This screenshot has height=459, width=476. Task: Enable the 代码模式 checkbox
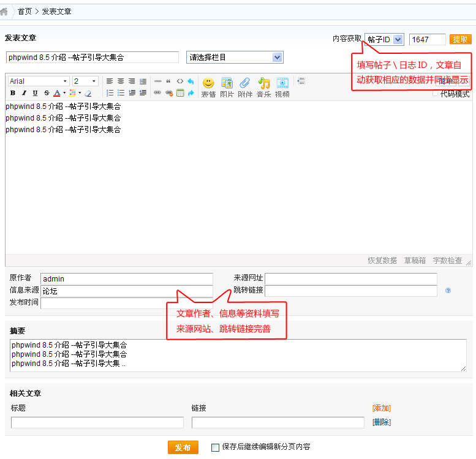coord(435,94)
